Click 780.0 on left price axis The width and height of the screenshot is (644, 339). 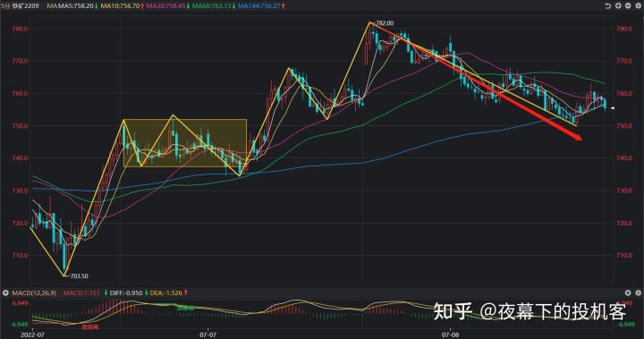21,29
